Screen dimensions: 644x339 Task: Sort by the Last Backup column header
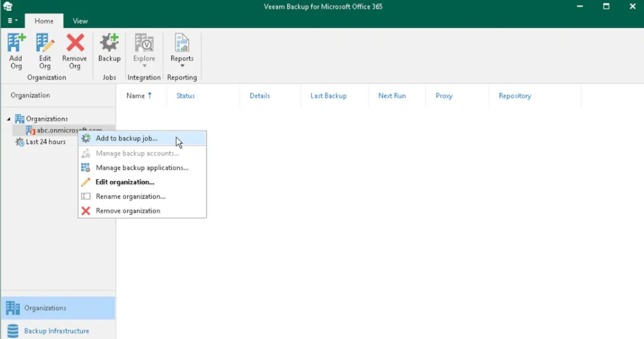(x=335, y=96)
